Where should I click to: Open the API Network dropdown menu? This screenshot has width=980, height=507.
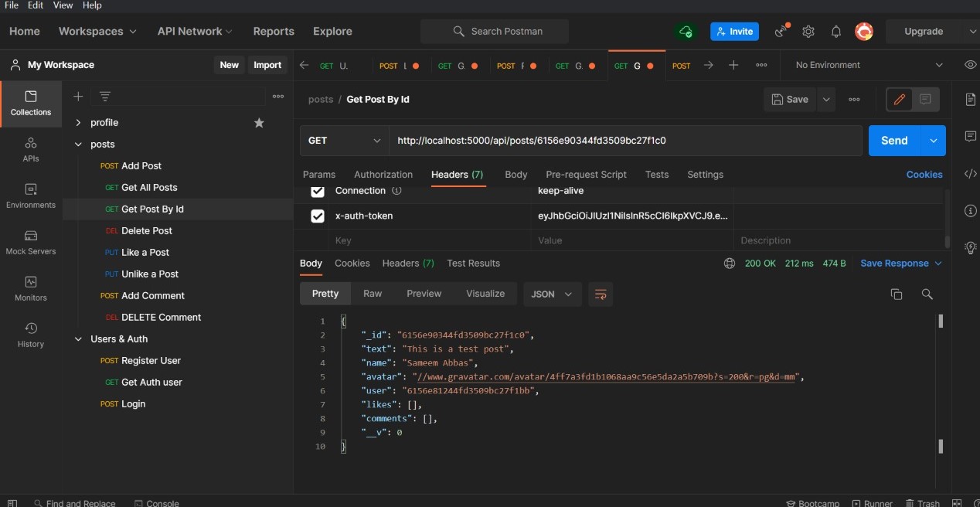click(x=195, y=32)
